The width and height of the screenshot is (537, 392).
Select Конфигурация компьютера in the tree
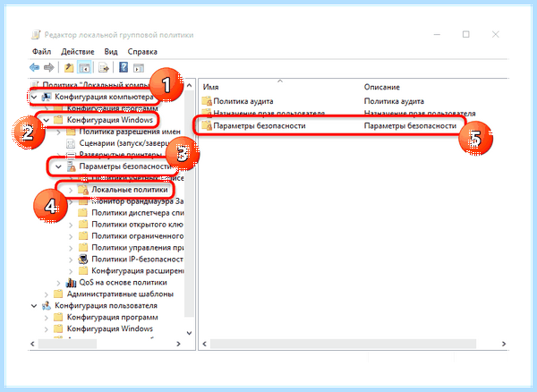click(x=104, y=97)
